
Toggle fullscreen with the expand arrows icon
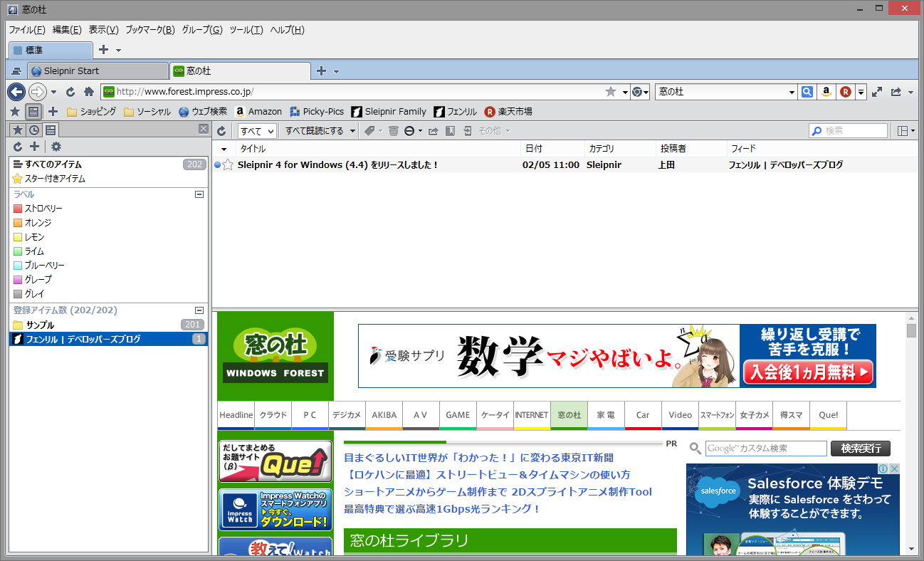pyautogui.click(x=877, y=91)
